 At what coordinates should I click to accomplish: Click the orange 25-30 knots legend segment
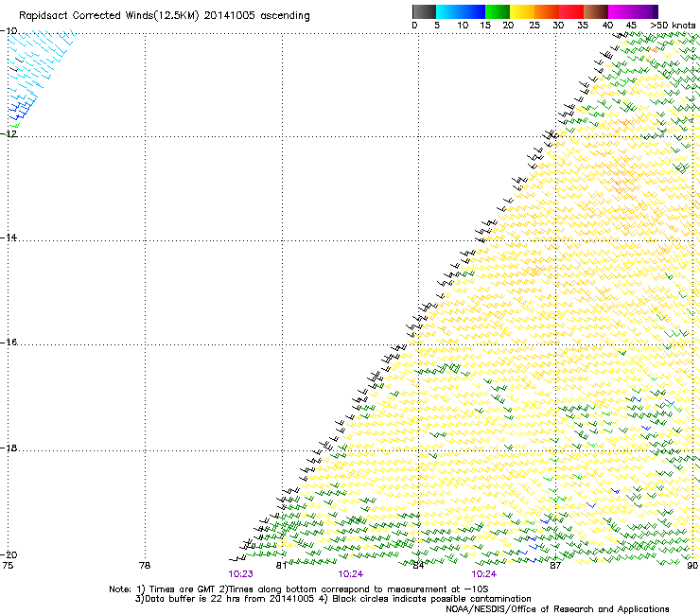(547, 11)
